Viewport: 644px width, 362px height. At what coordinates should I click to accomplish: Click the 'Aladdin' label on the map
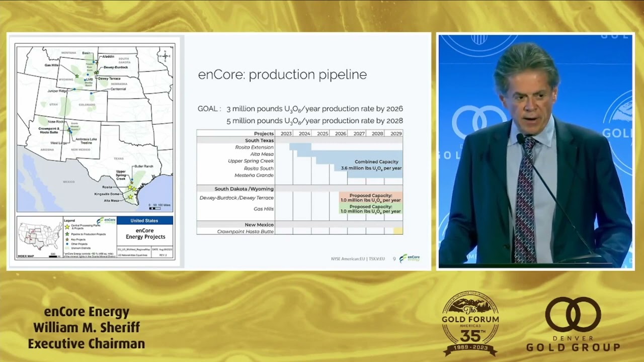[108, 57]
